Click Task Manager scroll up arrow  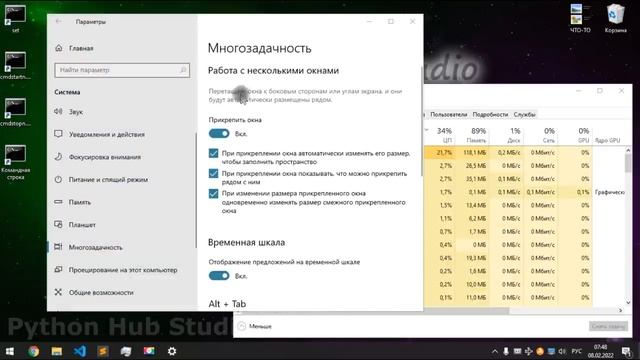click(x=628, y=151)
